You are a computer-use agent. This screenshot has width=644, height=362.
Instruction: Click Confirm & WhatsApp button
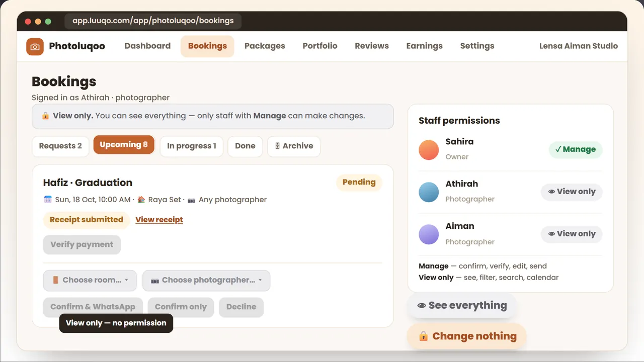pyautogui.click(x=93, y=307)
